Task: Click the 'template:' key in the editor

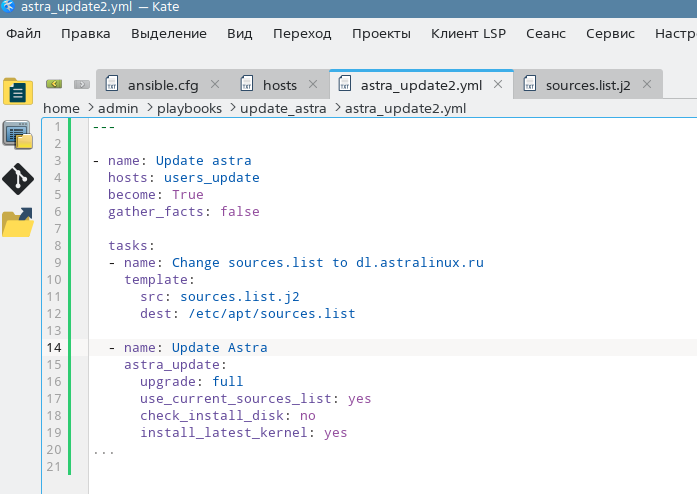Action: [x=159, y=280]
